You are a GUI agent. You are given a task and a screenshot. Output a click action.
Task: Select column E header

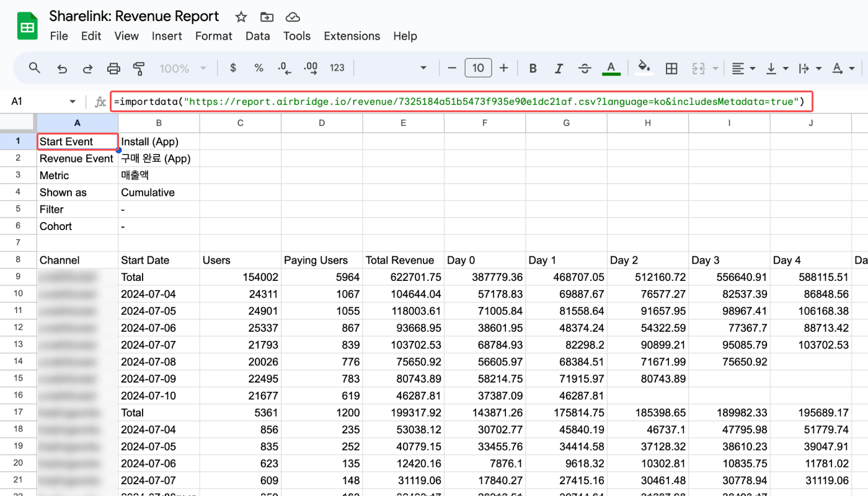404,123
